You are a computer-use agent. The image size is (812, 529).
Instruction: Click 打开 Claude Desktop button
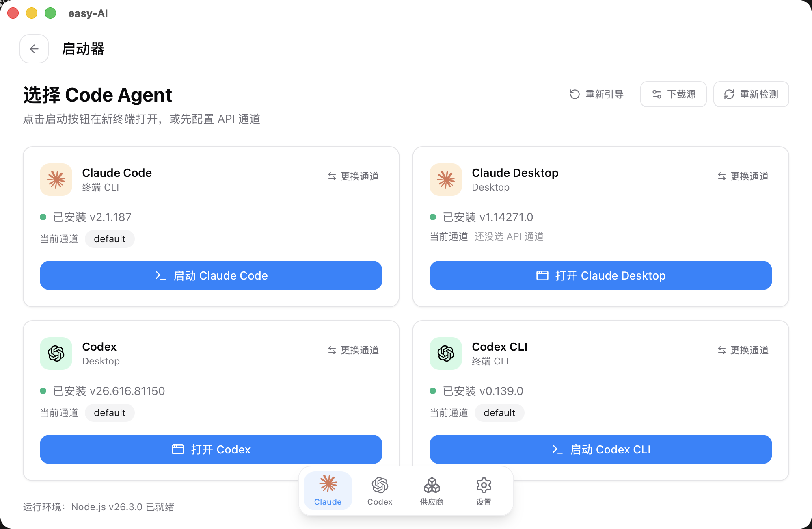(601, 275)
